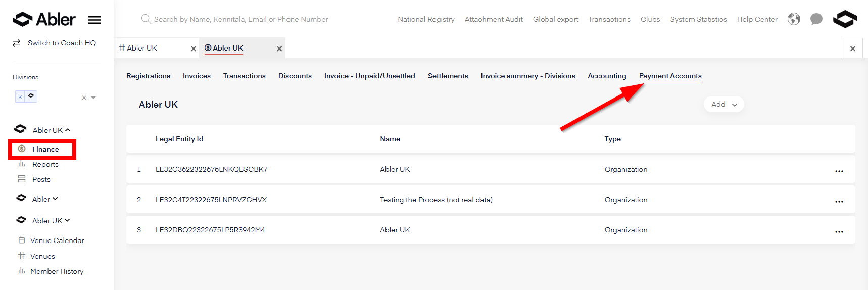868x290 pixels.
Task: Open Transactions in top navigation
Action: point(609,19)
